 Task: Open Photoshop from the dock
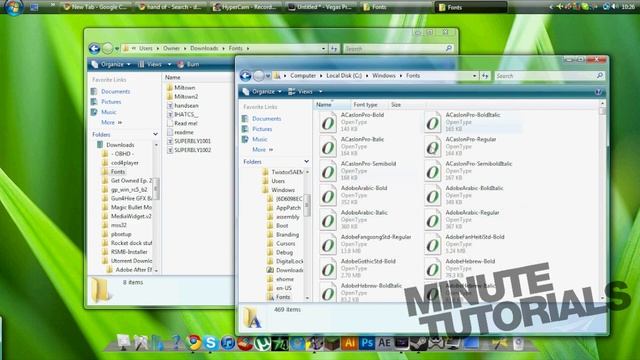click(367, 343)
